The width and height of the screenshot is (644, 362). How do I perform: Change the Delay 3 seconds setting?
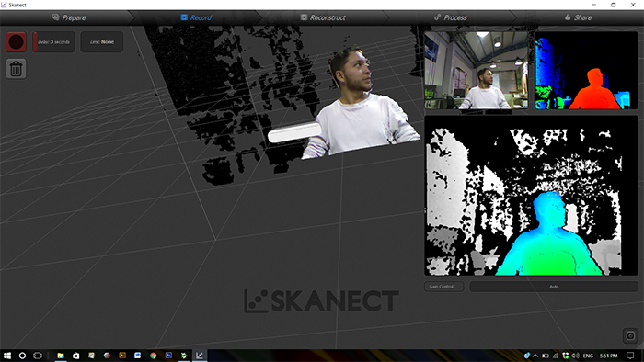tap(53, 42)
